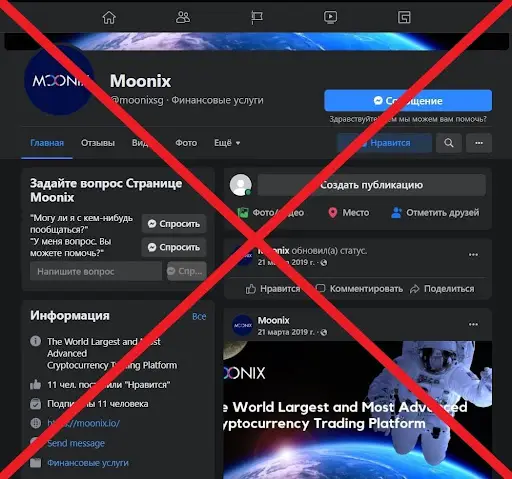Screen dimensions: 512x479
Task: Open the status update post options menu
Action: click(x=473, y=255)
